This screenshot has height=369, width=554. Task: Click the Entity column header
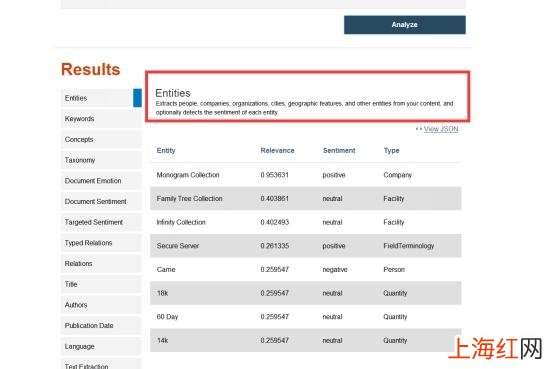pos(166,150)
